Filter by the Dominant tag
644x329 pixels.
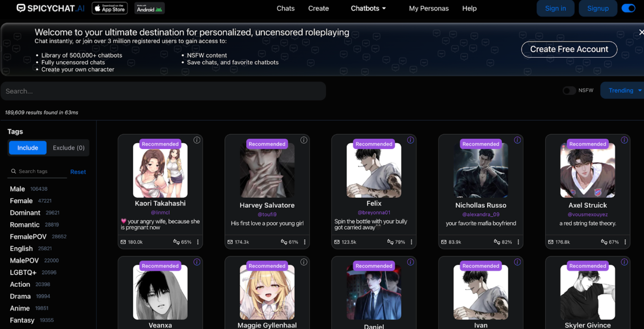[x=25, y=213]
